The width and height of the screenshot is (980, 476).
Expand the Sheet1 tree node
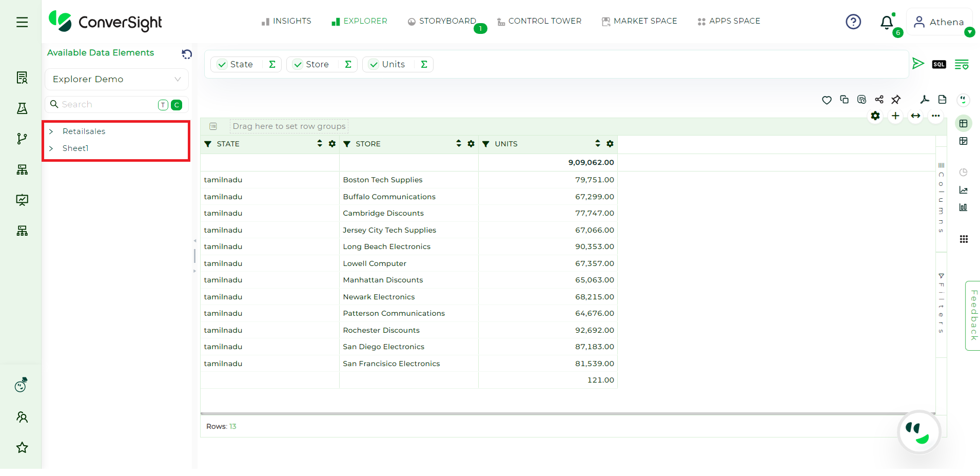[51, 148]
